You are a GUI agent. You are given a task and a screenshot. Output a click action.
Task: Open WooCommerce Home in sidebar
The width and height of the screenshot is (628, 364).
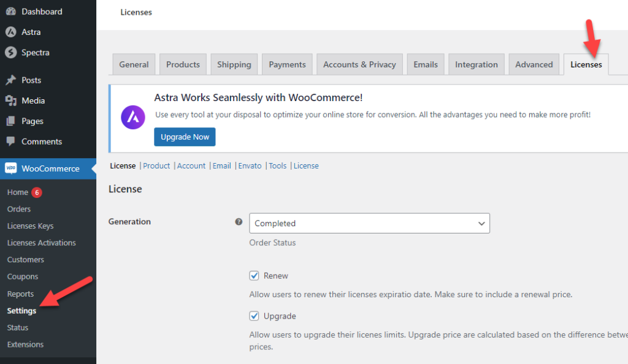18,192
